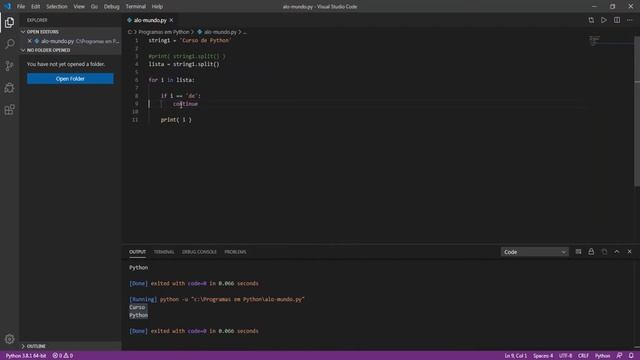Switch to the Terminal panel tab

[164, 252]
